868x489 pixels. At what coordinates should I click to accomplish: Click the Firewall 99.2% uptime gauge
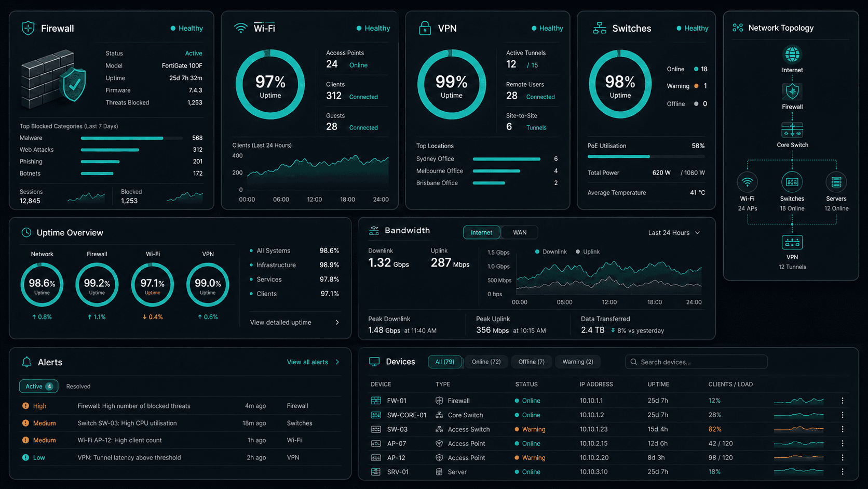[x=97, y=284]
